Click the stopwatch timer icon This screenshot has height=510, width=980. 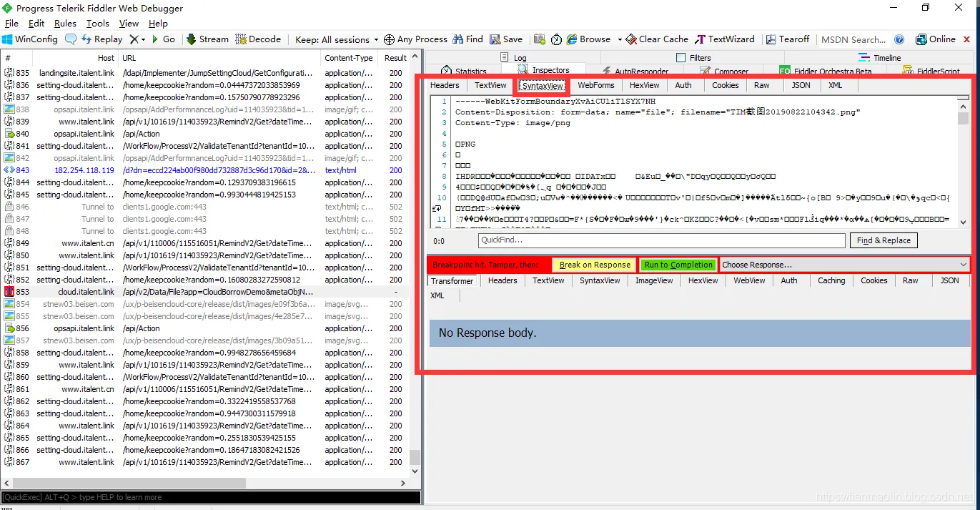coord(556,39)
